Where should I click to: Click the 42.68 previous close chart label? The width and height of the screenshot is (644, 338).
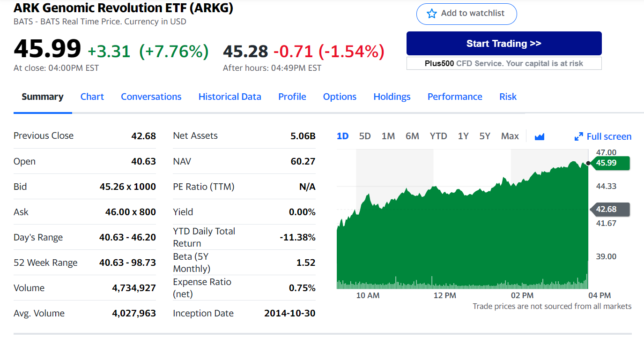pos(609,209)
